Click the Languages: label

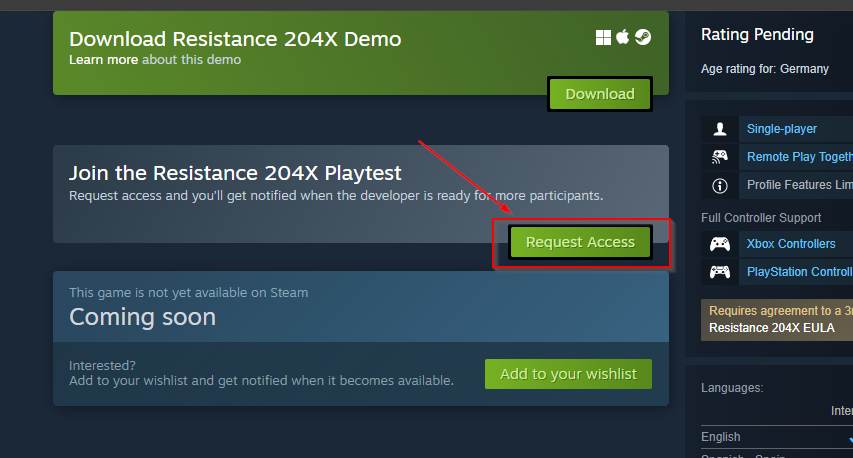click(732, 388)
